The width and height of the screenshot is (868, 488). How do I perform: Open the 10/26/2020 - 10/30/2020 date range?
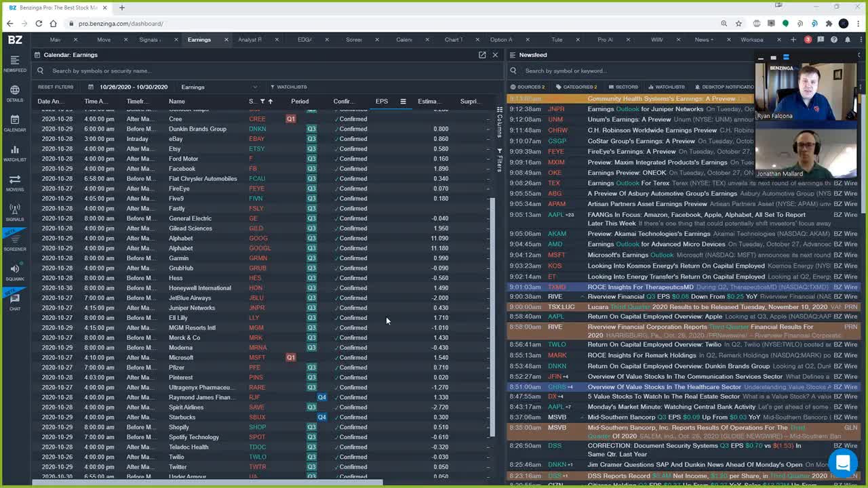(134, 87)
